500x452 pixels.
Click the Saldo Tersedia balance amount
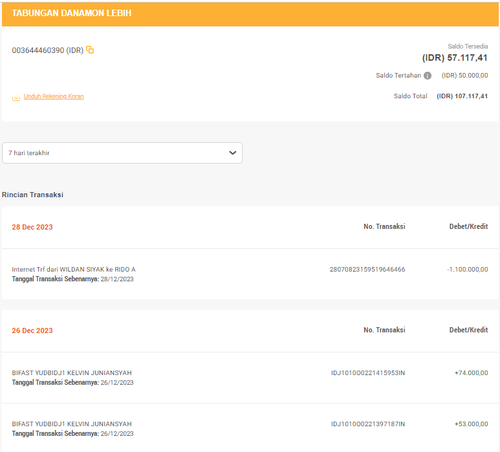pos(455,58)
